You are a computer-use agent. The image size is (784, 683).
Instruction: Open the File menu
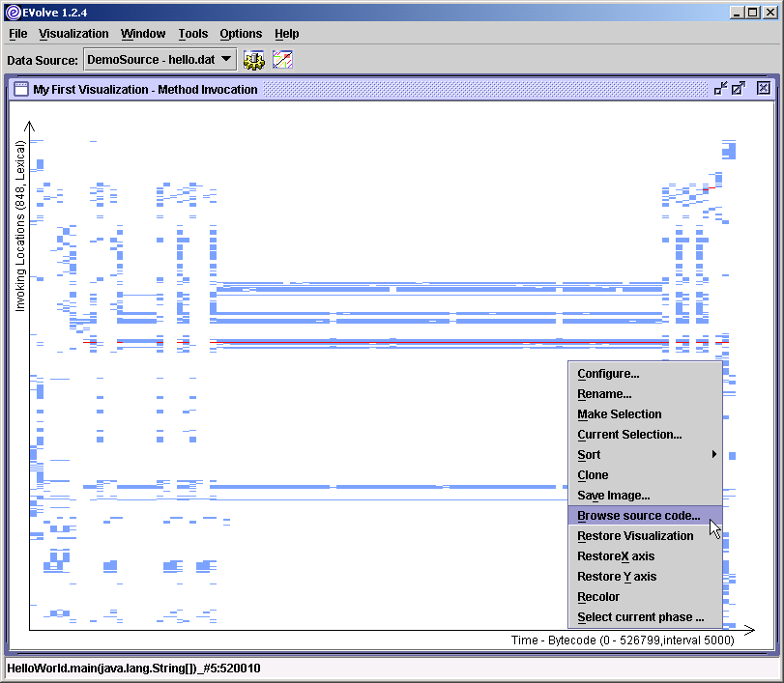18,34
